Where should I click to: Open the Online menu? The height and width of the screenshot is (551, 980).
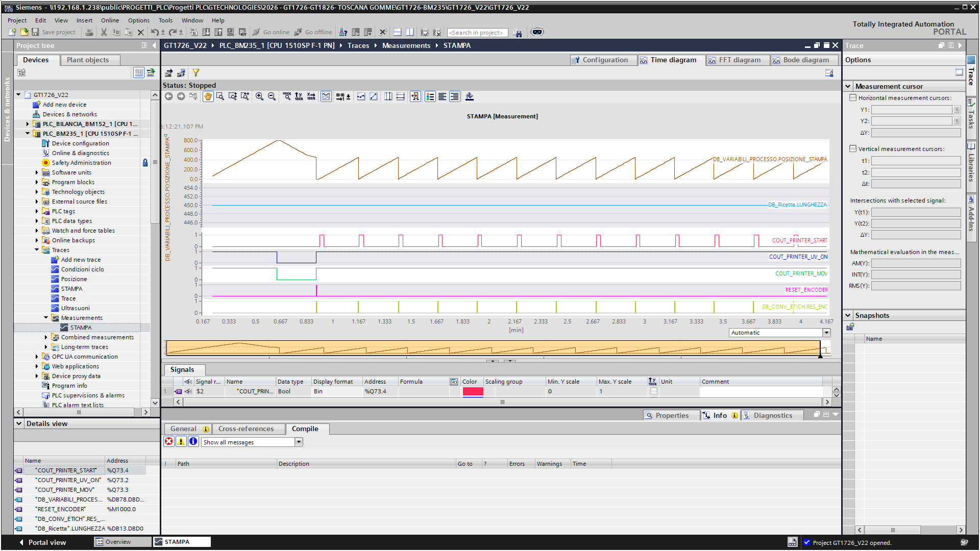click(110, 20)
